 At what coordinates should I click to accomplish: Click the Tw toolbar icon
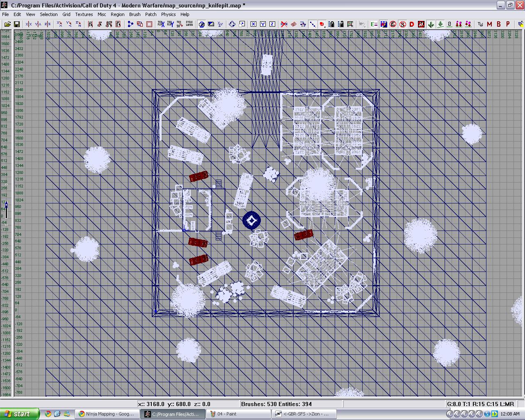tap(480, 24)
